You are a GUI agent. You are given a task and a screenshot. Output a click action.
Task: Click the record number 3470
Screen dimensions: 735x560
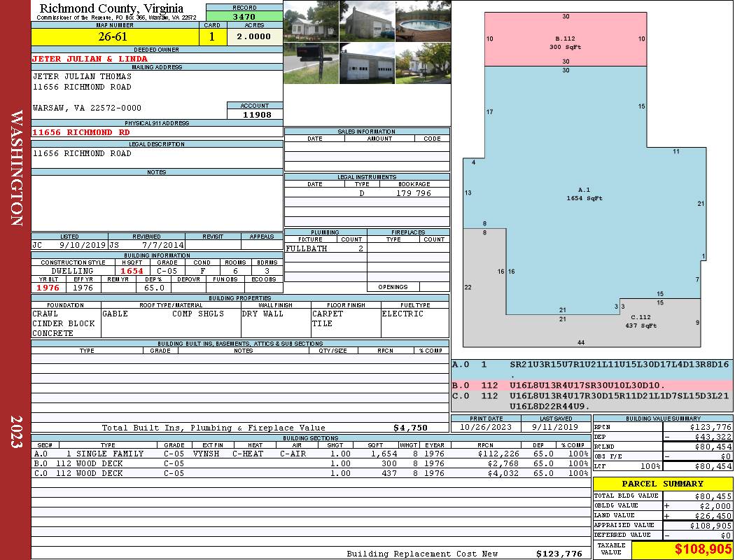point(244,17)
